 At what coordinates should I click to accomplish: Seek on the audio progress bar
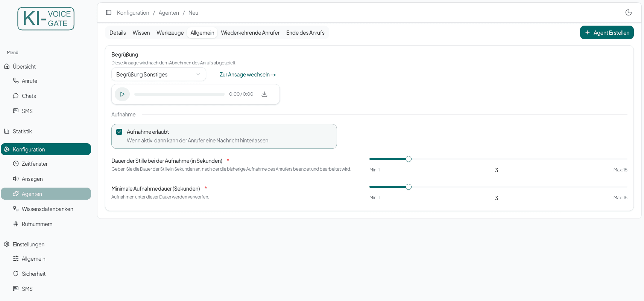pyautogui.click(x=179, y=94)
